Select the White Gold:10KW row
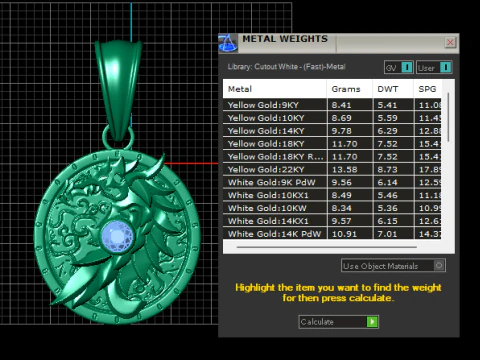The width and height of the screenshot is (480, 360). click(x=332, y=208)
